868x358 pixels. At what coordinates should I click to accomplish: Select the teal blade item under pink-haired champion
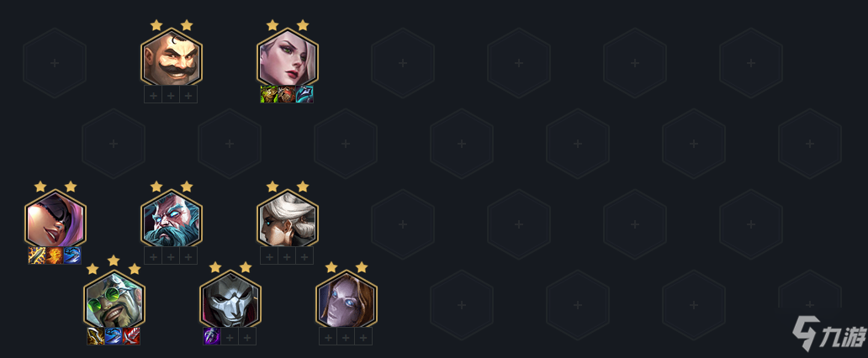click(304, 94)
